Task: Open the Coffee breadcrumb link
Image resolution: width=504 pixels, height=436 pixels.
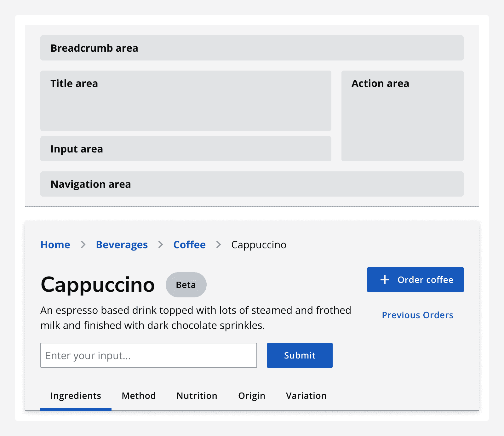Action: tap(189, 245)
